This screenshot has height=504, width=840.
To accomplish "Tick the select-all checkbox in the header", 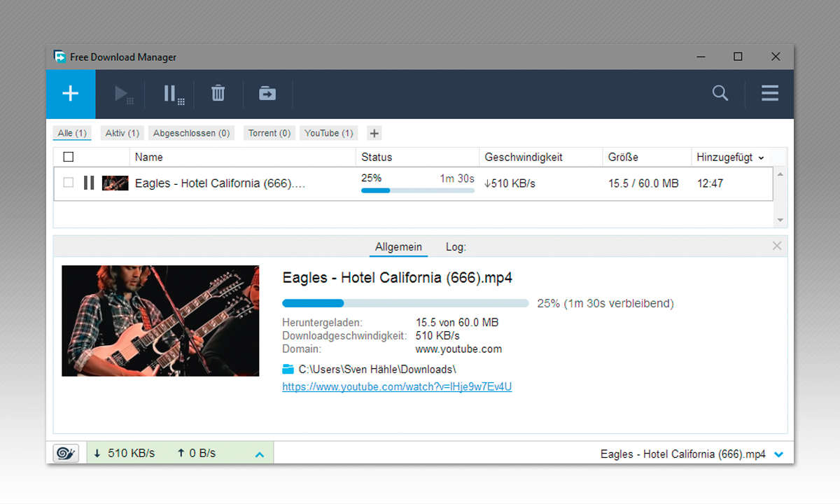I will [69, 157].
